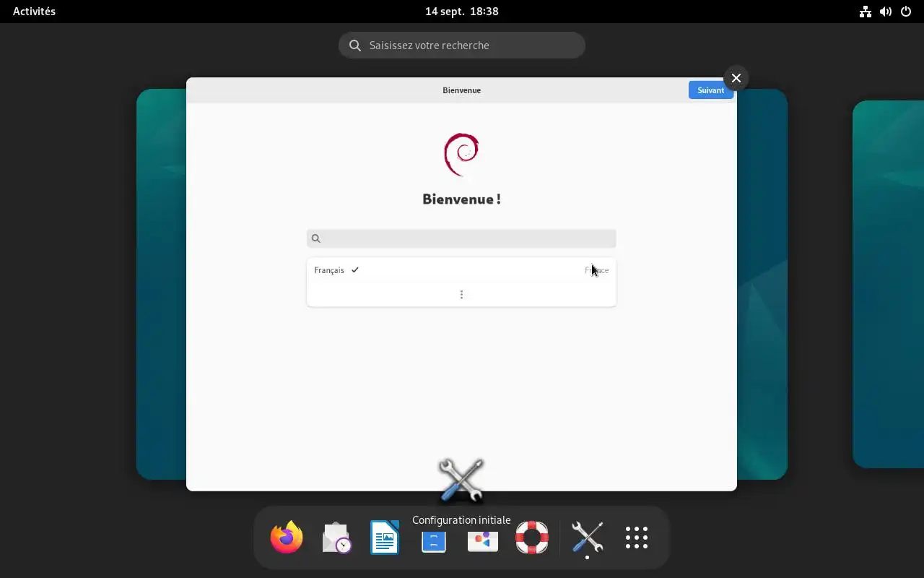
Task: Click the search magnifier in language box
Action: (x=315, y=238)
